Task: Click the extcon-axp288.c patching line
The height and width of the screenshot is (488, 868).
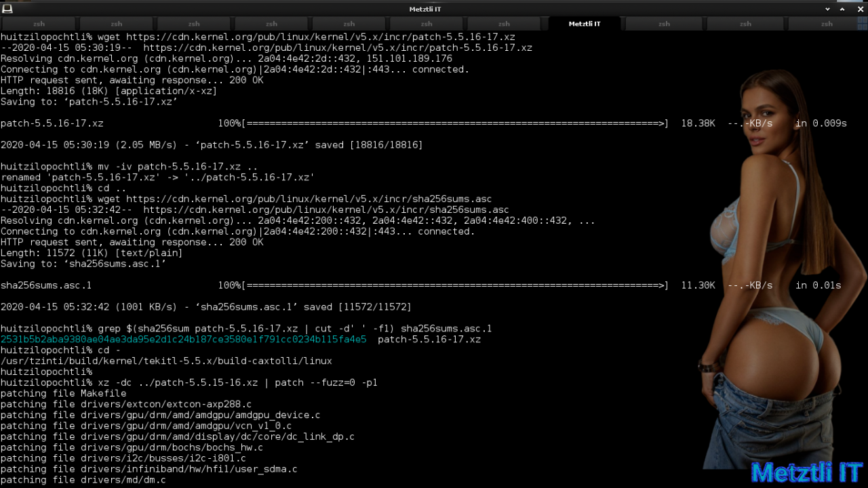Action: 126,404
